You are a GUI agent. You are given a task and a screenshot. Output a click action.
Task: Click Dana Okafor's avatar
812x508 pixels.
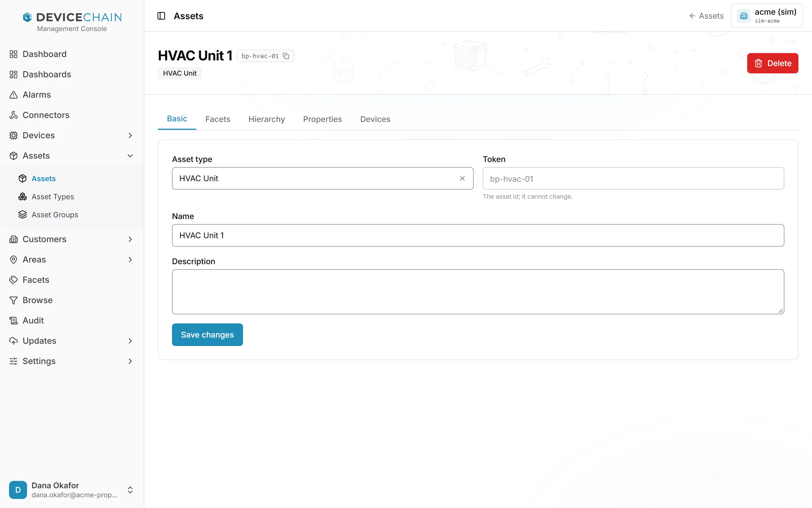(18, 490)
